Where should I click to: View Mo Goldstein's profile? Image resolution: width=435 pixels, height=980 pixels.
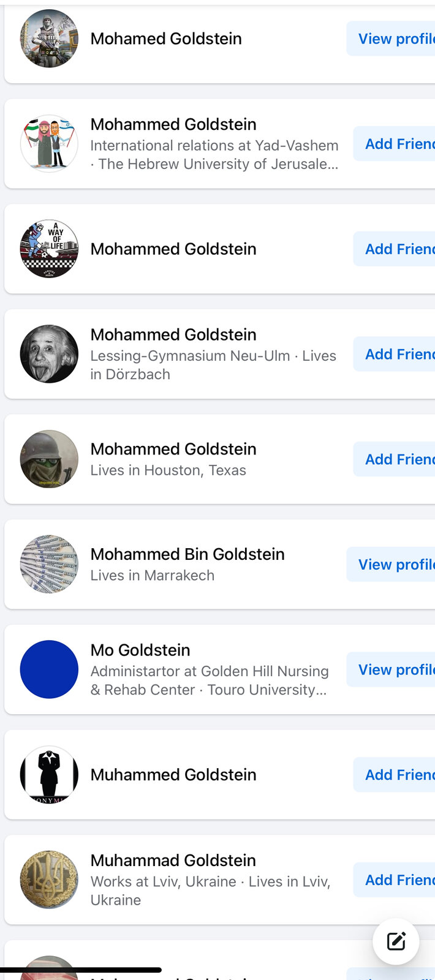(393, 669)
